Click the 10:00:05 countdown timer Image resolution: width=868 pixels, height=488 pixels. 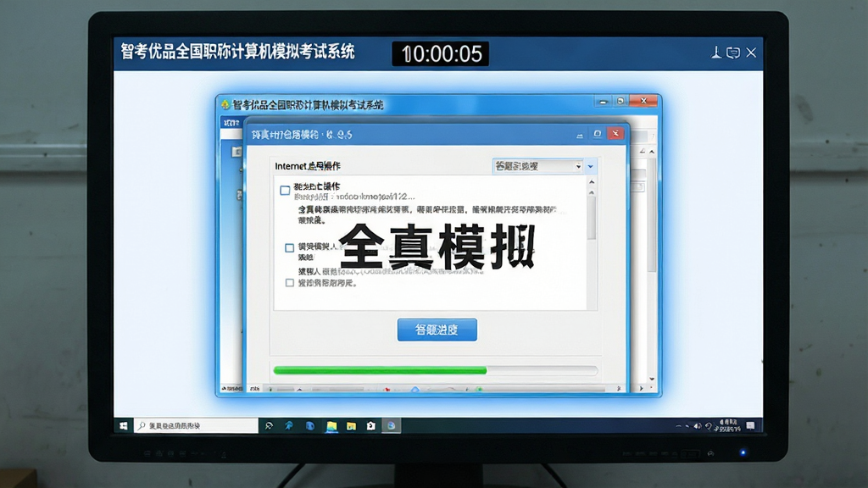click(441, 53)
